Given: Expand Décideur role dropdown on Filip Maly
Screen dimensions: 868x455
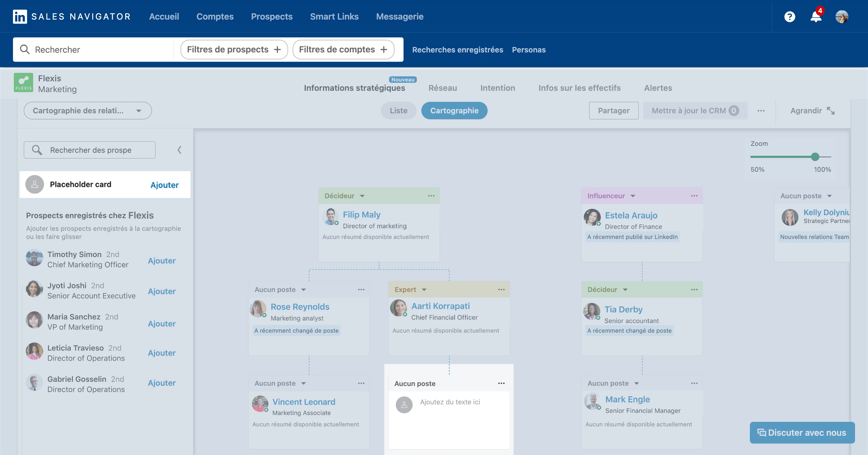Looking at the screenshot, I should point(362,196).
